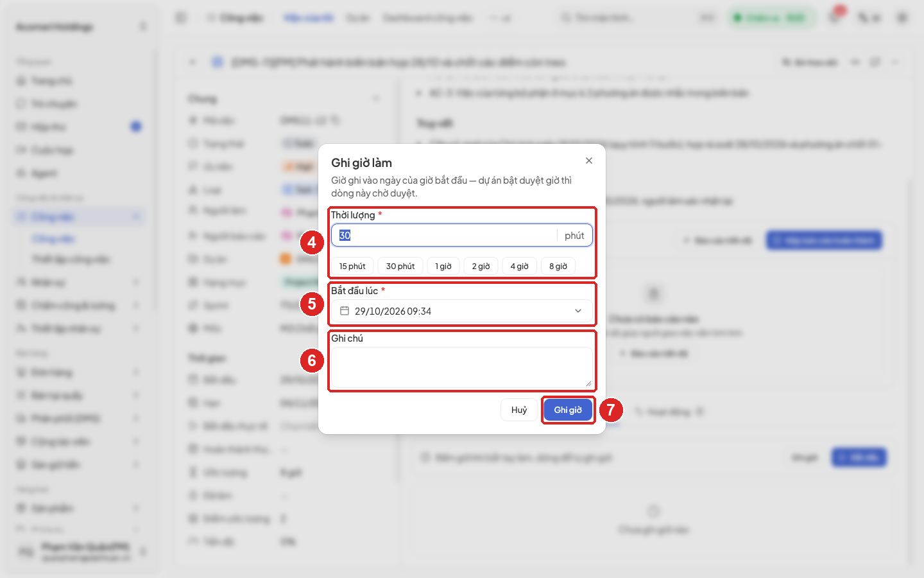Close the Ghi giờ làm dialog

tap(589, 161)
